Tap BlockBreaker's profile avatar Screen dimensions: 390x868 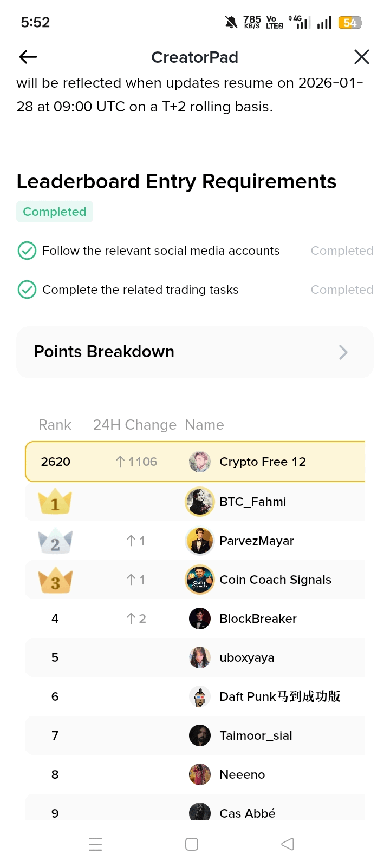[199, 619]
